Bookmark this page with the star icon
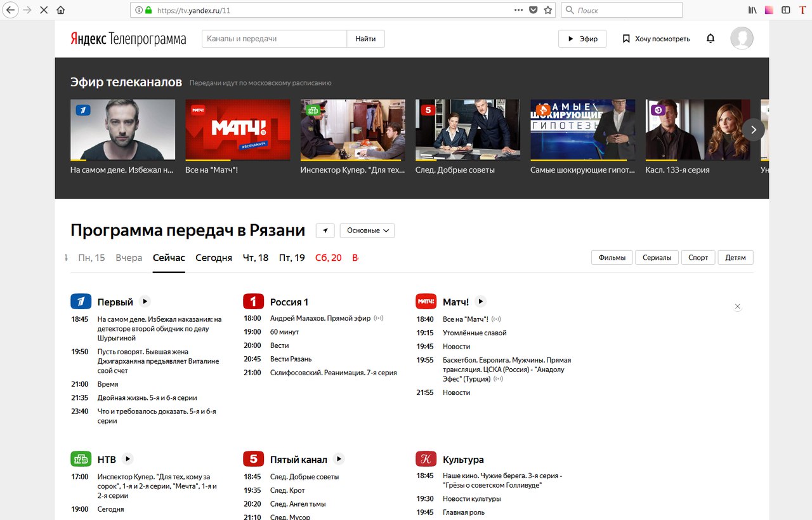This screenshot has height=520, width=812. tap(548, 10)
